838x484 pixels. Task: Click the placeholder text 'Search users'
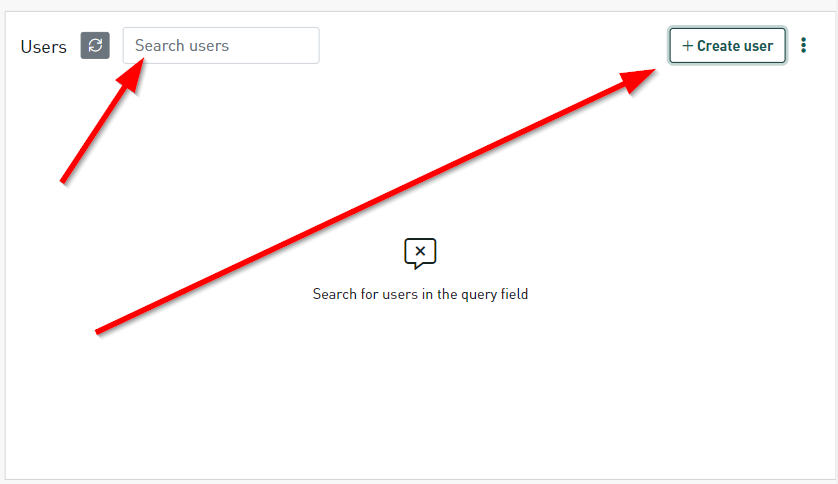pyautogui.click(x=182, y=45)
